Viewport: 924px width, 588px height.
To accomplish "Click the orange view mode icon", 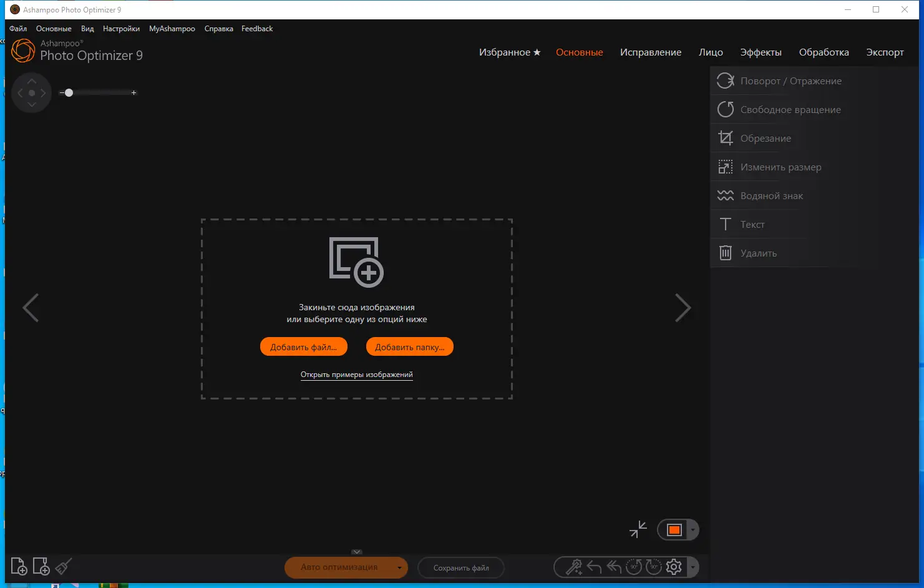I will pos(674,530).
